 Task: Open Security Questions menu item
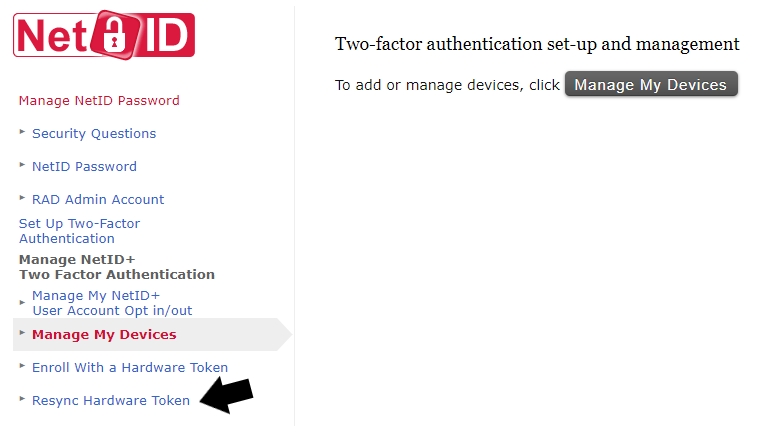(x=94, y=133)
